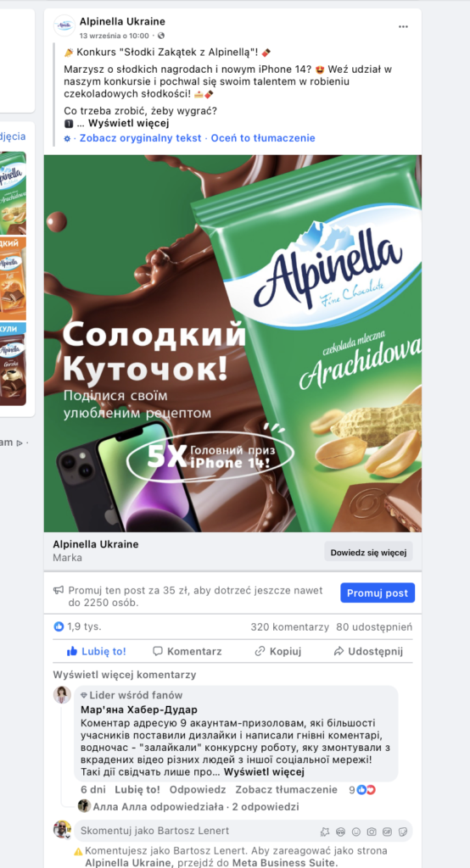
Task: Click the Udostępnij share button
Action: (368, 651)
